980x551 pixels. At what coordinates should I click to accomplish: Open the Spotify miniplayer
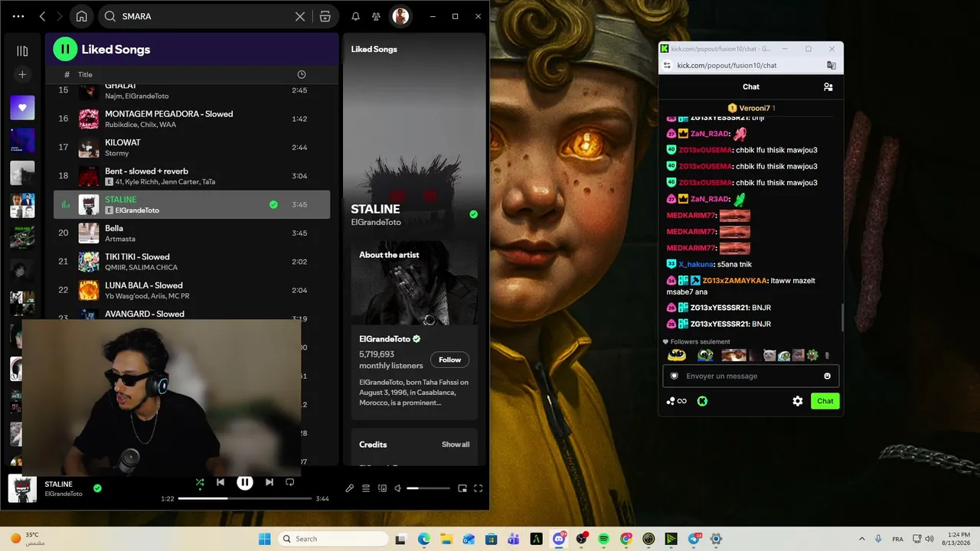click(462, 488)
